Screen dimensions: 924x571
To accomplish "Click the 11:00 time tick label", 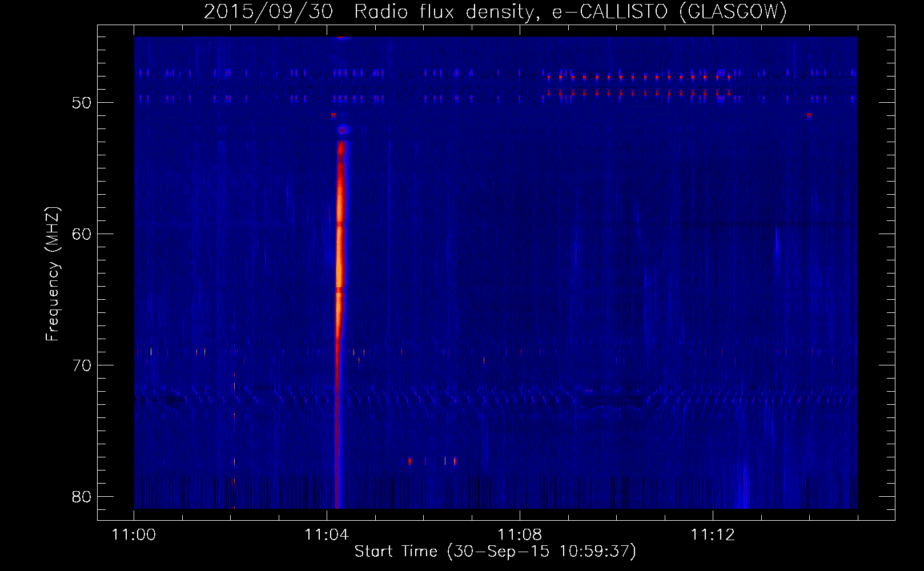I will click(134, 534).
